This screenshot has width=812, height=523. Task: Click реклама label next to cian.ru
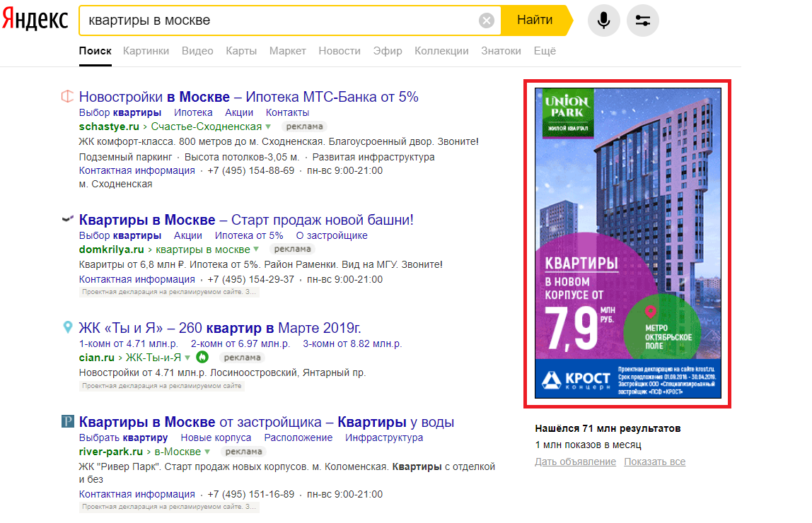point(243,358)
